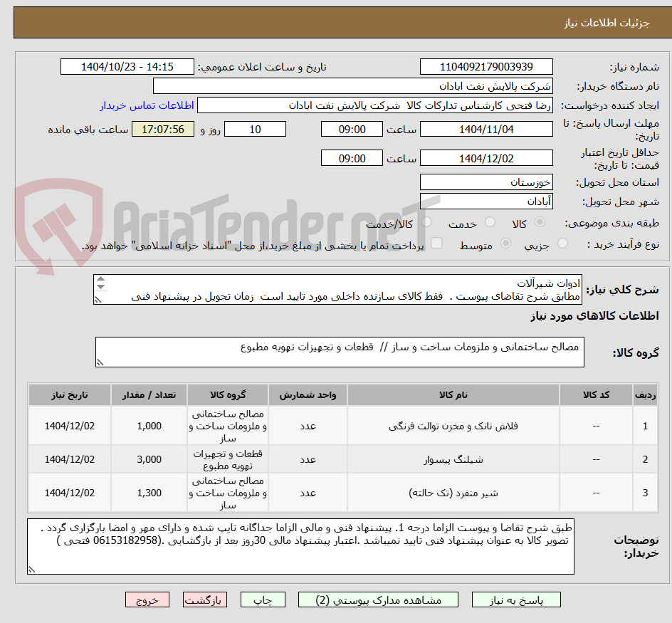The height and width of the screenshot is (623, 672).
Task: Select the کالا radio button
Action: coord(539,221)
